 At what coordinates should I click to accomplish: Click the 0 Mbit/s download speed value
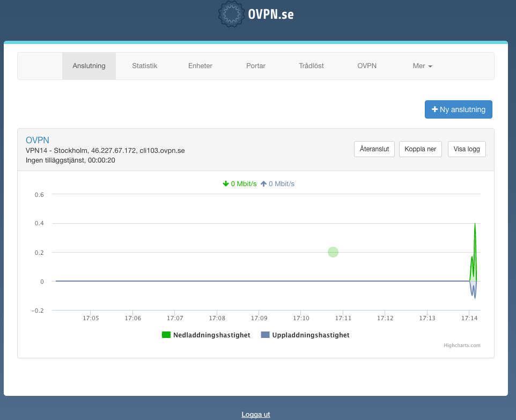[244, 183]
